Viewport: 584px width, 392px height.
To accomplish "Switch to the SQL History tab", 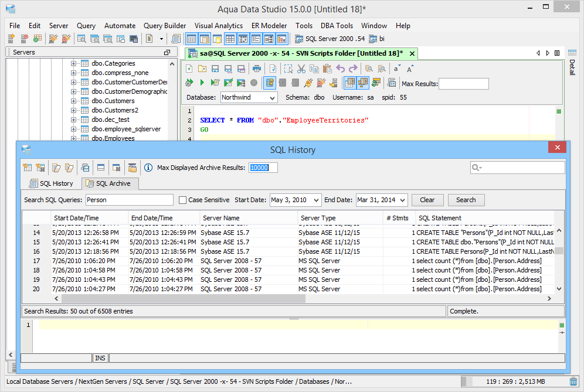I will [52, 183].
